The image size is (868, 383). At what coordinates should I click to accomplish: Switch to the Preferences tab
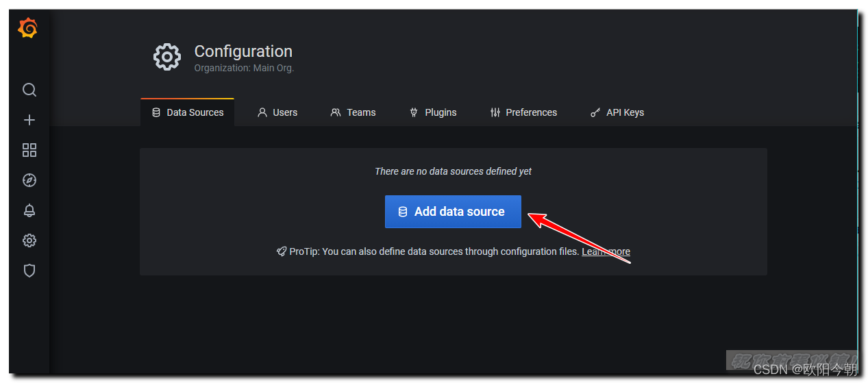524,112
